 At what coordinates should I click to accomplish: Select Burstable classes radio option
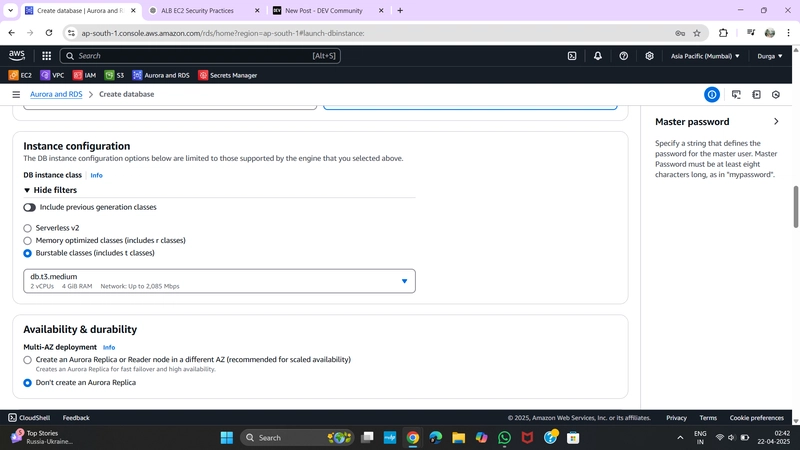click(28, 253)
